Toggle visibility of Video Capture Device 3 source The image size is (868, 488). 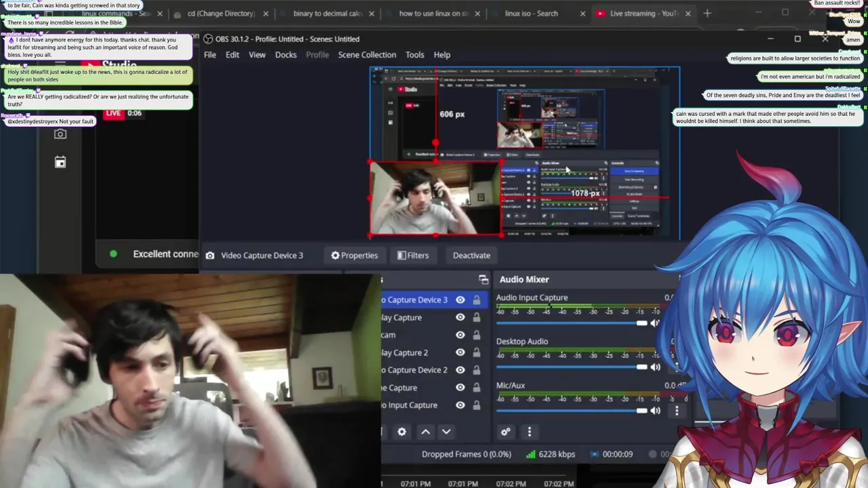click(x=460, y=300)
